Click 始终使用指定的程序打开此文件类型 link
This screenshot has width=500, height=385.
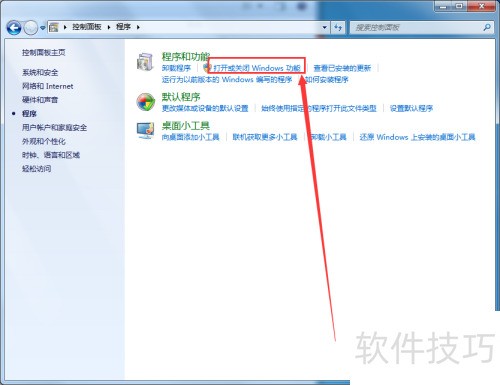(319, 108)
